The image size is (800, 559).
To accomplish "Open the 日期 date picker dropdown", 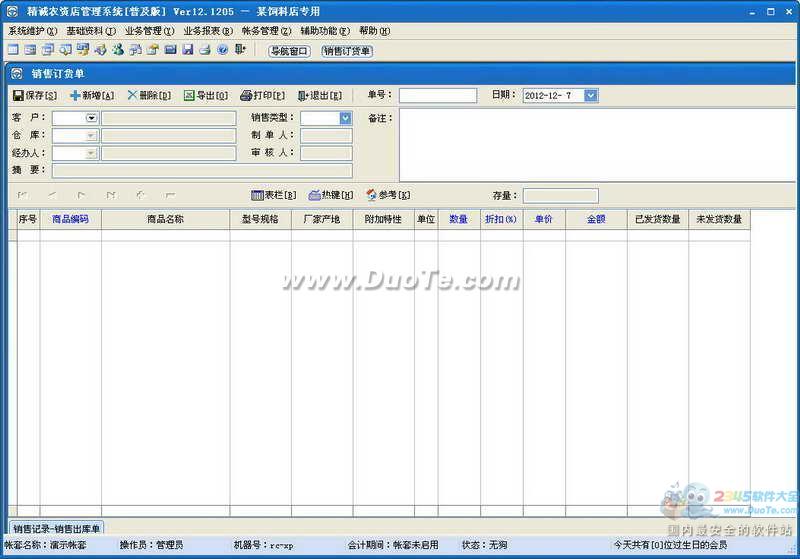I will point(591,95).
